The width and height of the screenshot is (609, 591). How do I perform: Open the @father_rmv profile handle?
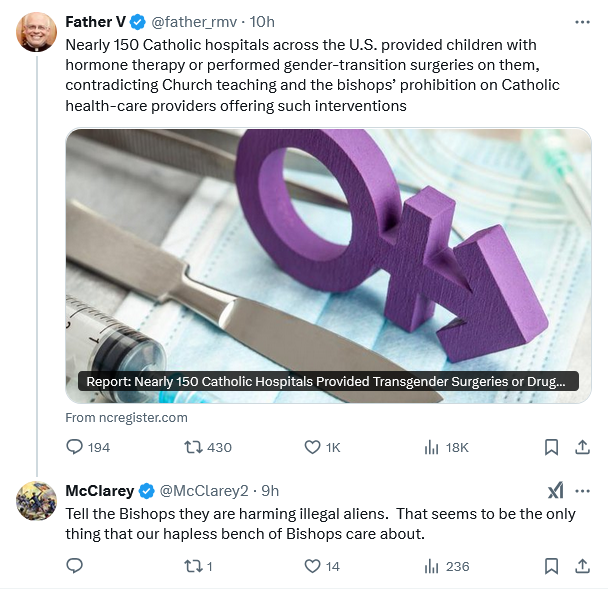pos(194,22)
